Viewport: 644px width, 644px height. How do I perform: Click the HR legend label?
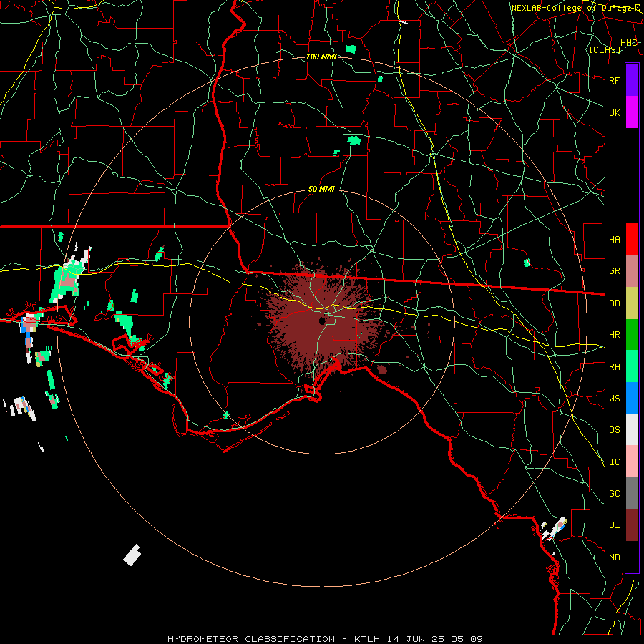pyautogui.click(x=614, y=335)
